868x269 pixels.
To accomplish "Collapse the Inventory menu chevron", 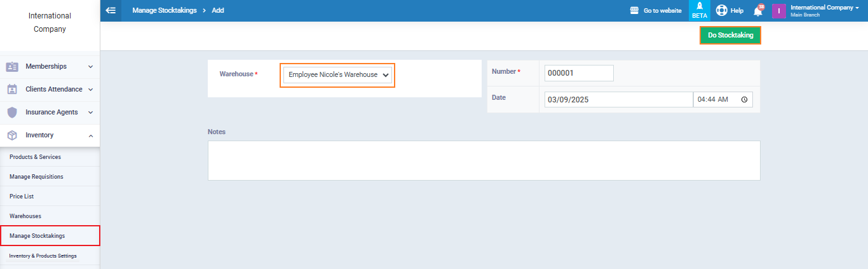I will coord(90,135).
